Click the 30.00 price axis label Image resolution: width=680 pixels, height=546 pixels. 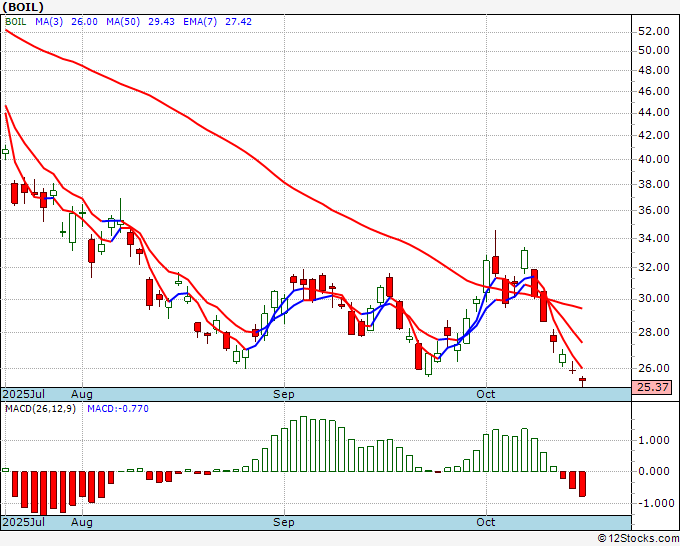coord(654,298)
